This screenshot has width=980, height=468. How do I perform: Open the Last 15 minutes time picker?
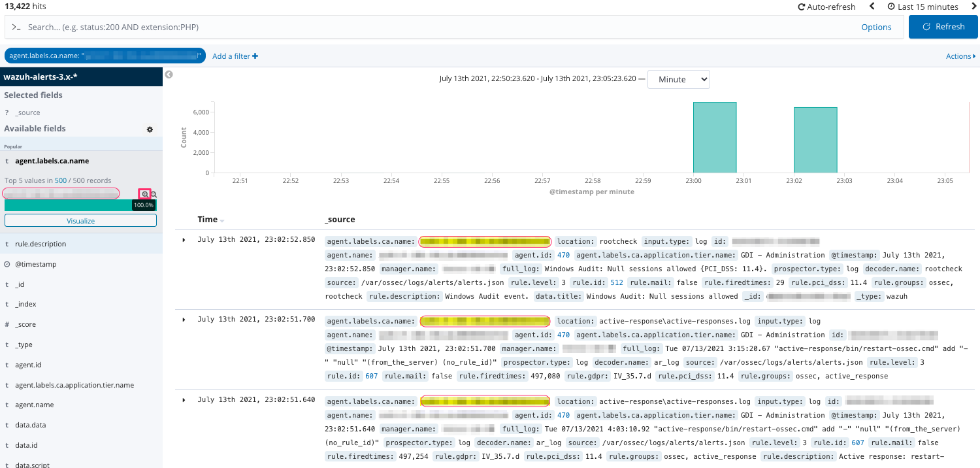pyautogui.click(x=923, y=7)
